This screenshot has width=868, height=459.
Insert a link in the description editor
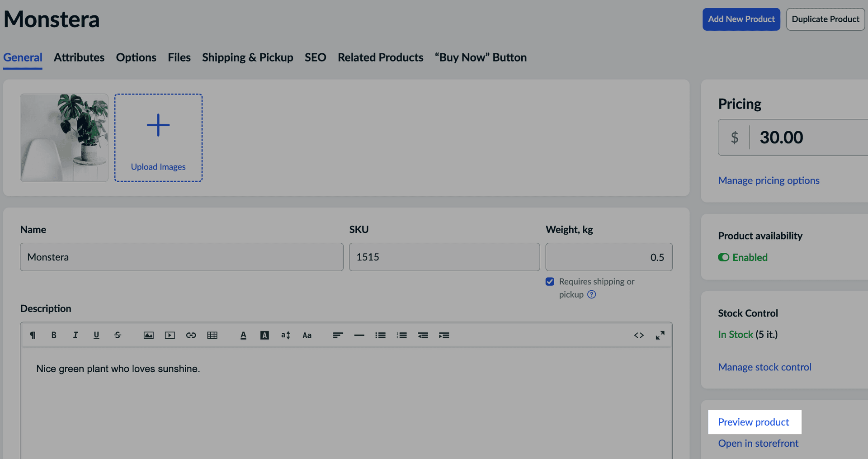[x=191, y=335]
